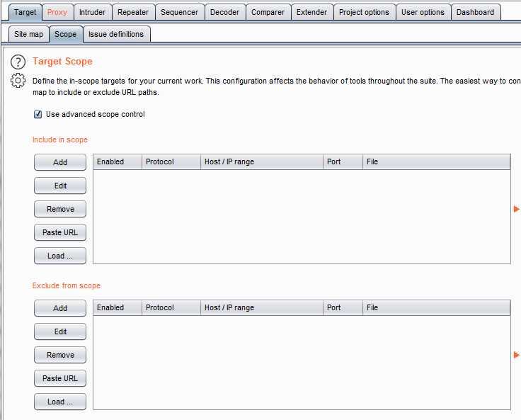521x420 pixels.
Task: Click Paste URL under Include in scope
Action: [x=60, y=232]
